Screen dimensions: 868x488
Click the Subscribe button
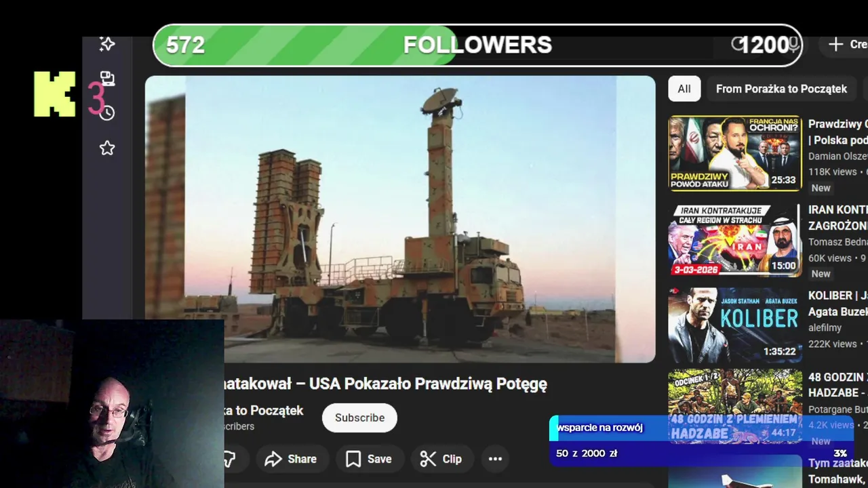359,418
